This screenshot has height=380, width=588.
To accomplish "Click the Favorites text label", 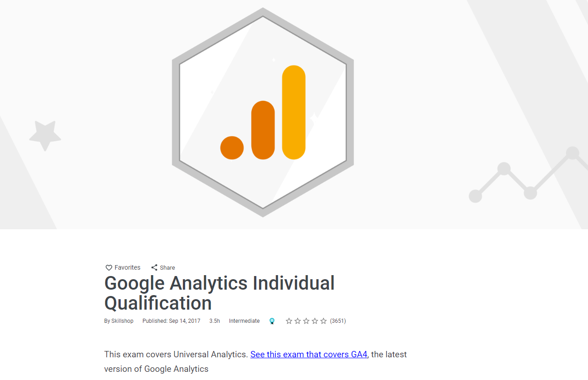I will tap(127, 267).
